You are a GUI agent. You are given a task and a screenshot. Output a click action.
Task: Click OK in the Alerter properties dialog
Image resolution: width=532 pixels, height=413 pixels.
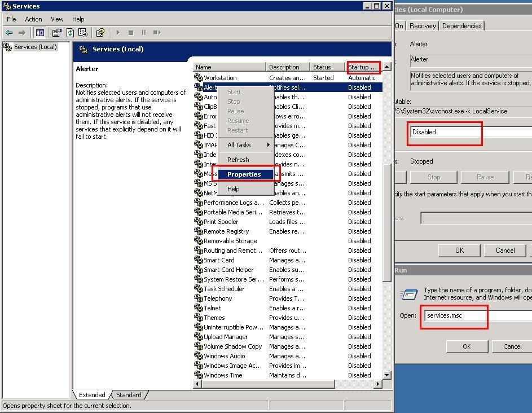click(459, 250)
